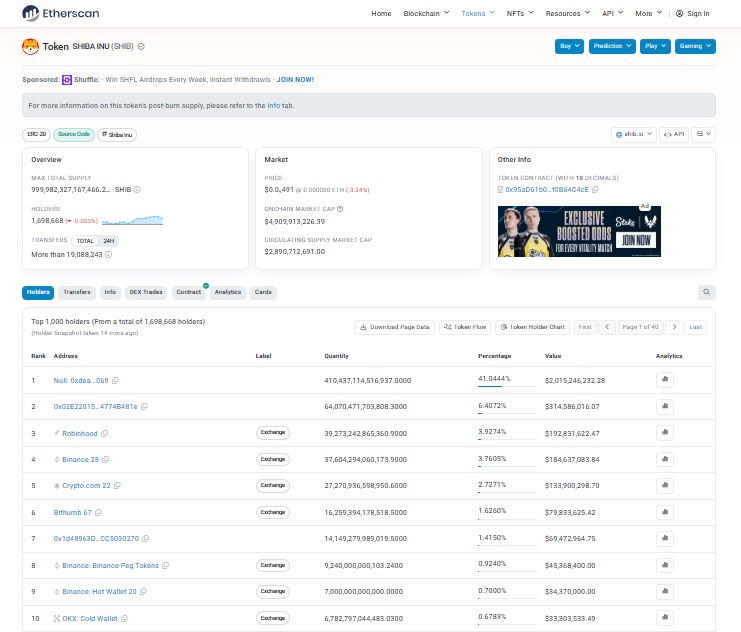This screenshot has height=632, width=741.
Task: Click the Etherscan logo
Action: 60,13
